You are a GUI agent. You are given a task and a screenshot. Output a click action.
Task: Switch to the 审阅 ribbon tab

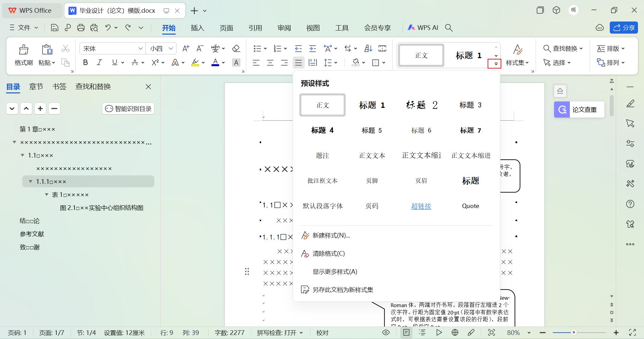284,28
